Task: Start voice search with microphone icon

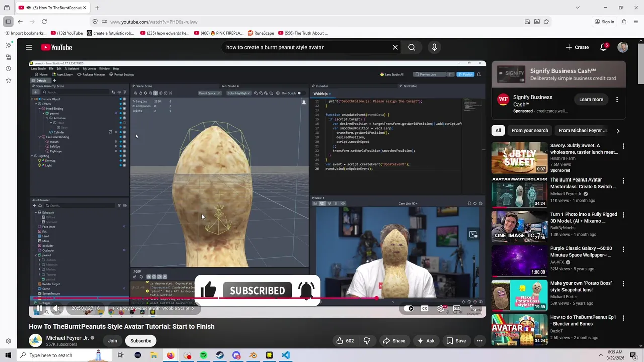Action: [x=434, y=47]
